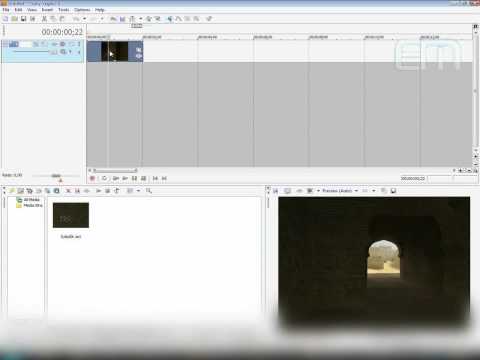Click the Record button in transport bar
Image resolution: width=480 pixels, height=360 pixels.
click(x=93, y=179)
